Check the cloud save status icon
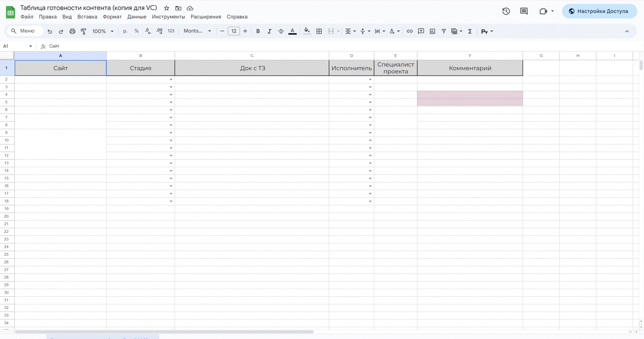 click(190, 8)
